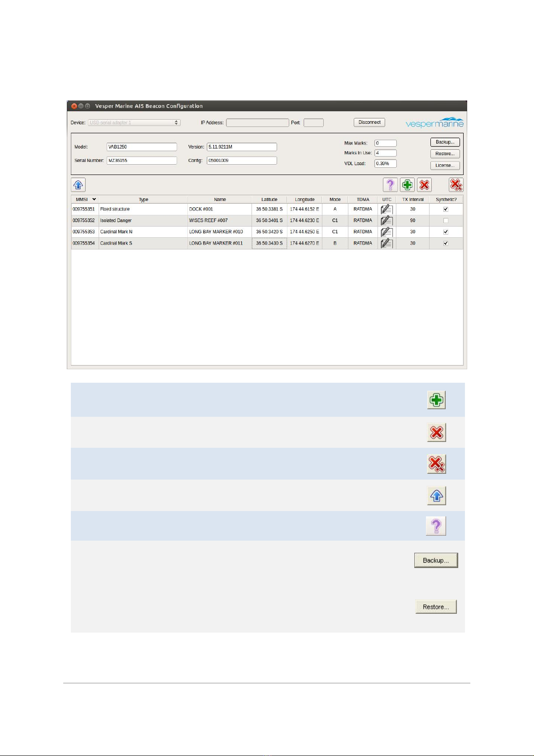Click the blue up arrow icon in the legend table

(436, 496)
